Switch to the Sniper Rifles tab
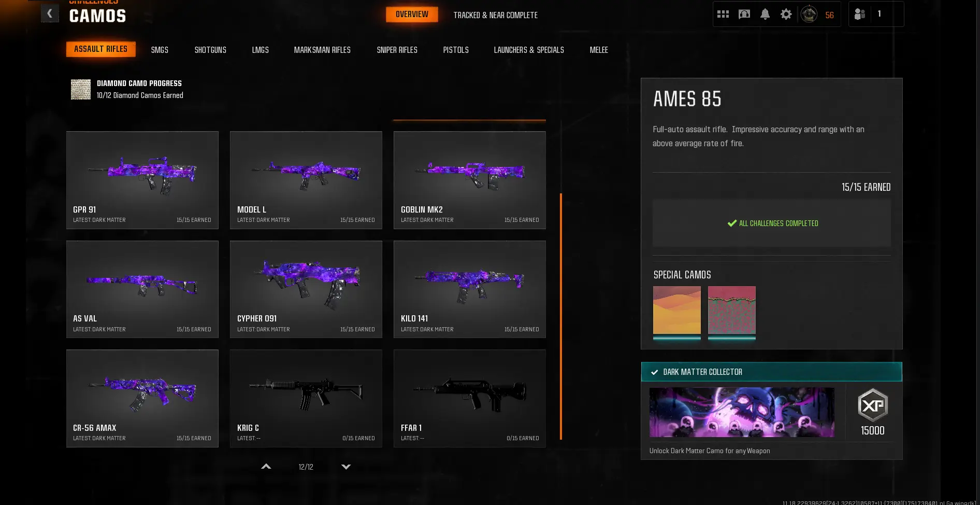Image resolution: width=980 pixels, height=505 pixels. click(x=397, y=50)
